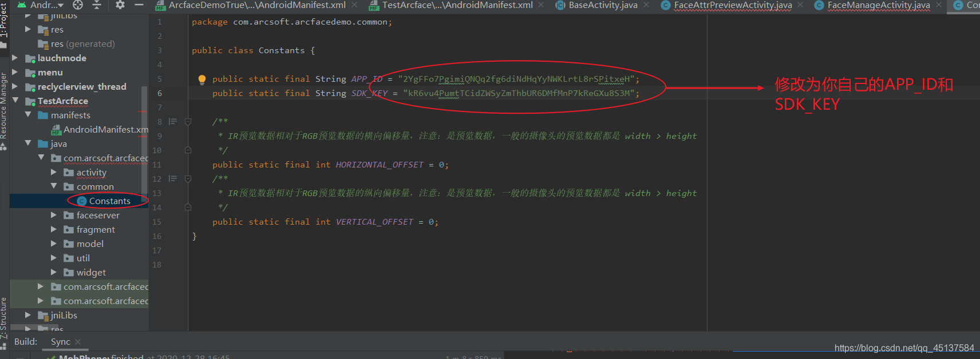Click the menu module folder icon

(x=30, y=73)
